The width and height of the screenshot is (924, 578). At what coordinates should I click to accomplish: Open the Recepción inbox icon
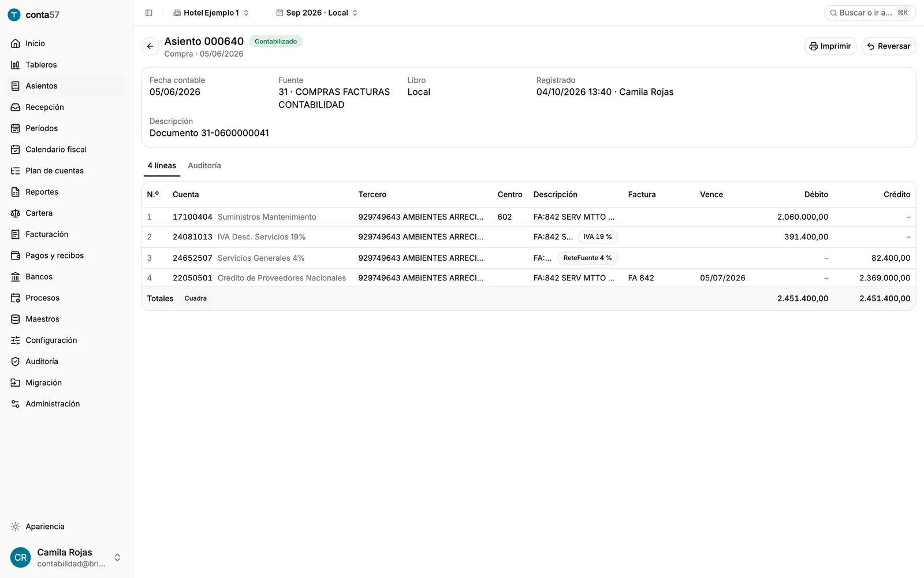(16, 107)
